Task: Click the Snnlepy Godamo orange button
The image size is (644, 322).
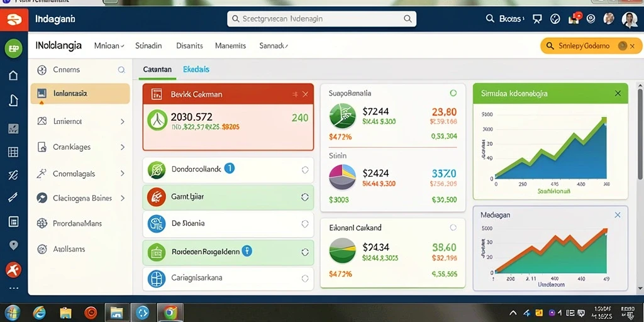Action: pyautogui.click(x=591, y=46)
